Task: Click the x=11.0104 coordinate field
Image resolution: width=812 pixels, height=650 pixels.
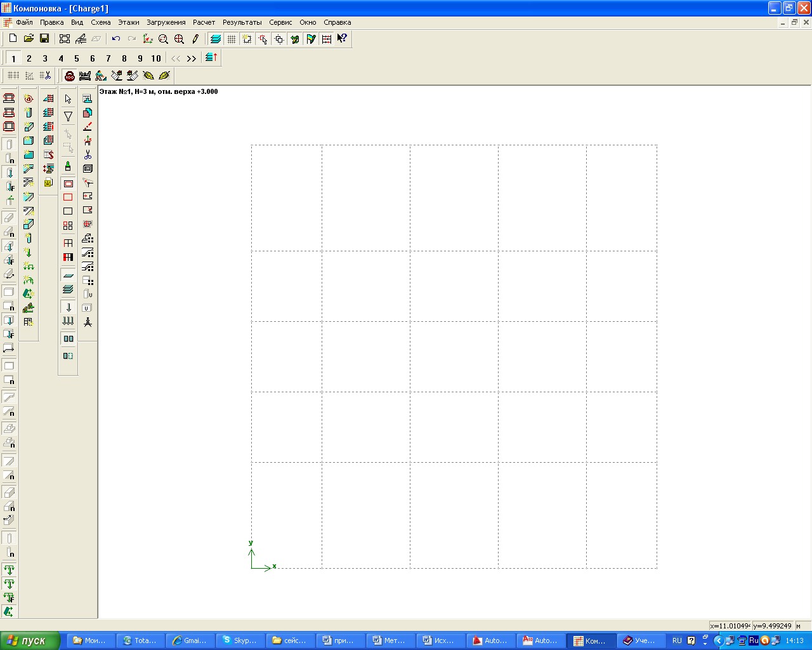Action: tap(730, 626)
